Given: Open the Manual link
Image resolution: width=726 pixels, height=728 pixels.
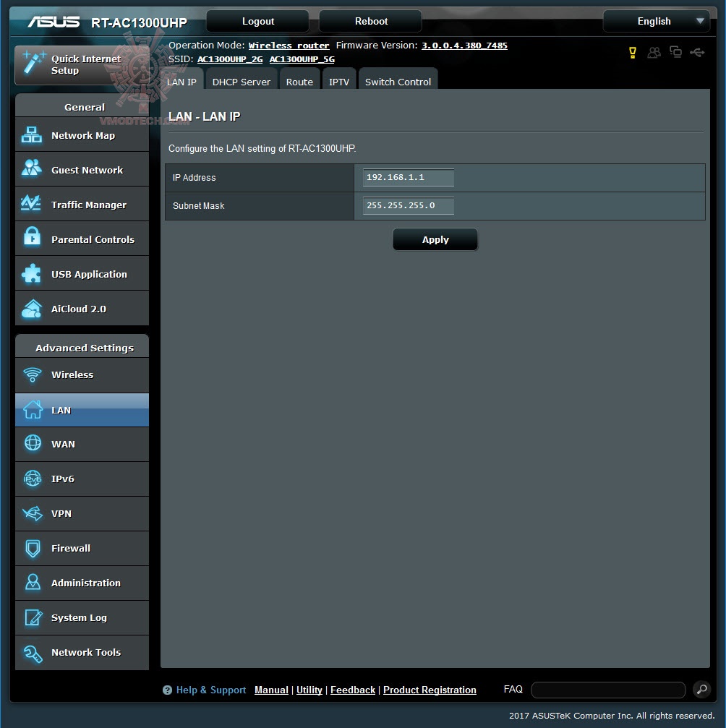Looking at the screenshot, I should pyautogui.click(x=271, y=690).
